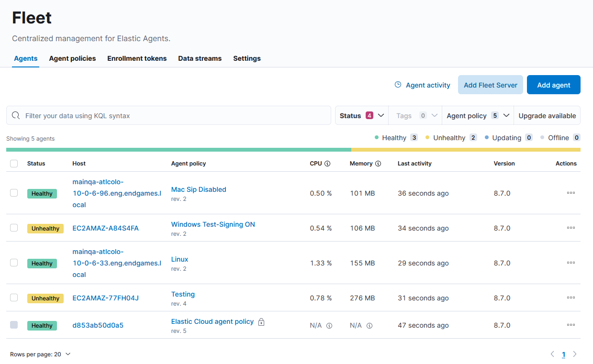Viewport: 593px width, 364px height.
Task: Click the CPU column info icon
Action: 328,163
